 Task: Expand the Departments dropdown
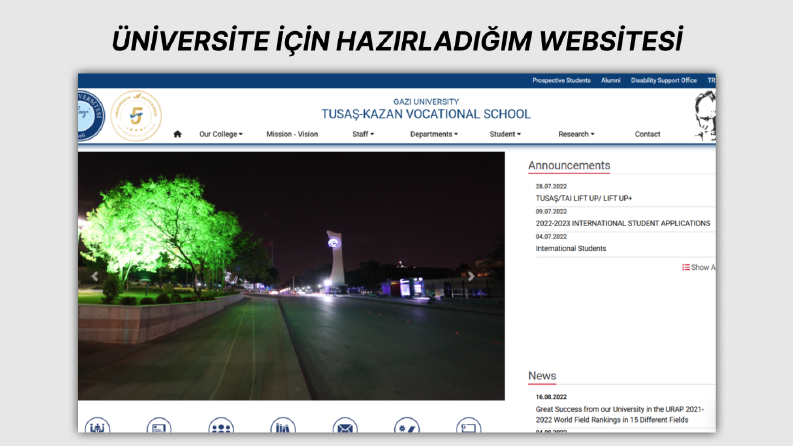click(x=434, y=134)
